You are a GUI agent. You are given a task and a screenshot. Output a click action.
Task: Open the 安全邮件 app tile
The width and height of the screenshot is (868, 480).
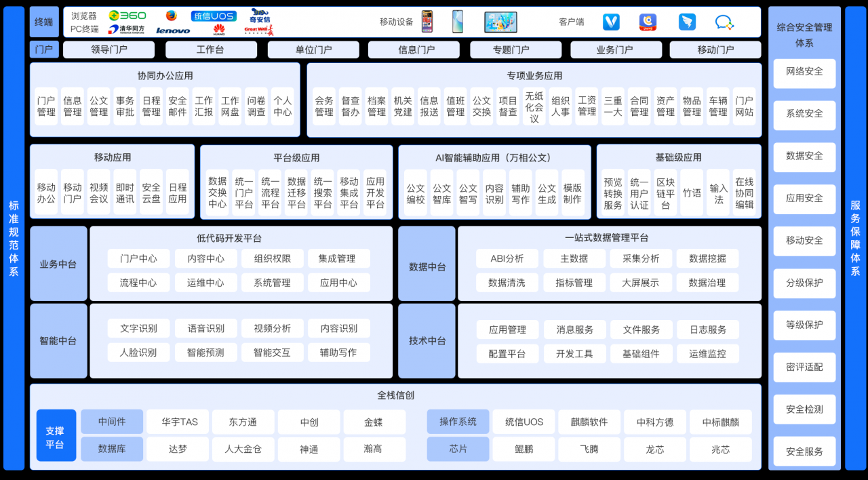178,106
